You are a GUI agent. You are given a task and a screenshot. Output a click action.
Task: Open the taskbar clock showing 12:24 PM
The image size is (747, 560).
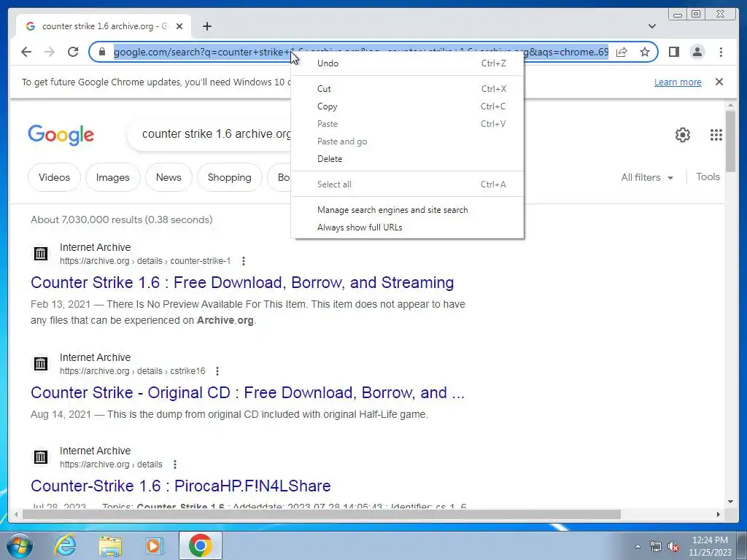[x=710, y=545]
